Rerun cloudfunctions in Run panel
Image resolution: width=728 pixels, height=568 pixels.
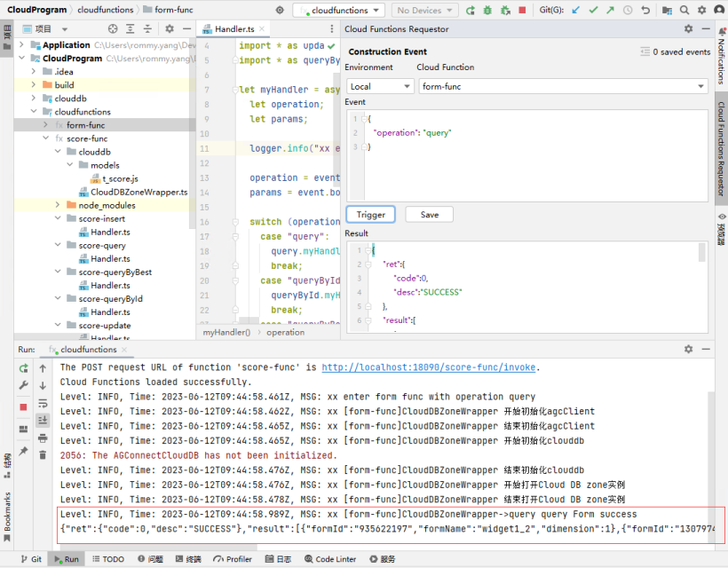pyautogui.click(x=24, y=368)
